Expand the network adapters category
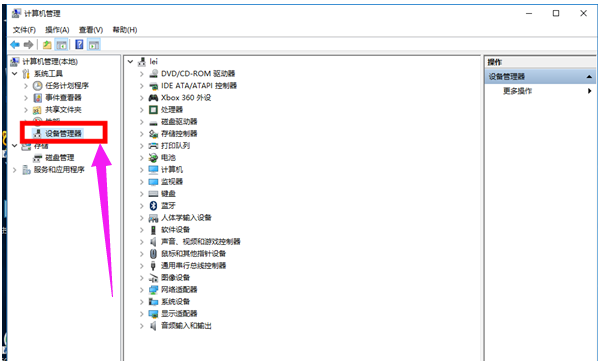The image size is (598, 361). pos(141,290)
